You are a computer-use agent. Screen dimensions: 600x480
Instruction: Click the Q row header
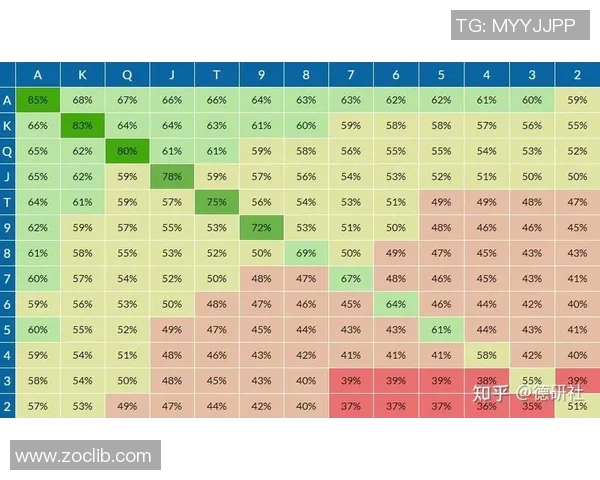click(x=8, y=151)
